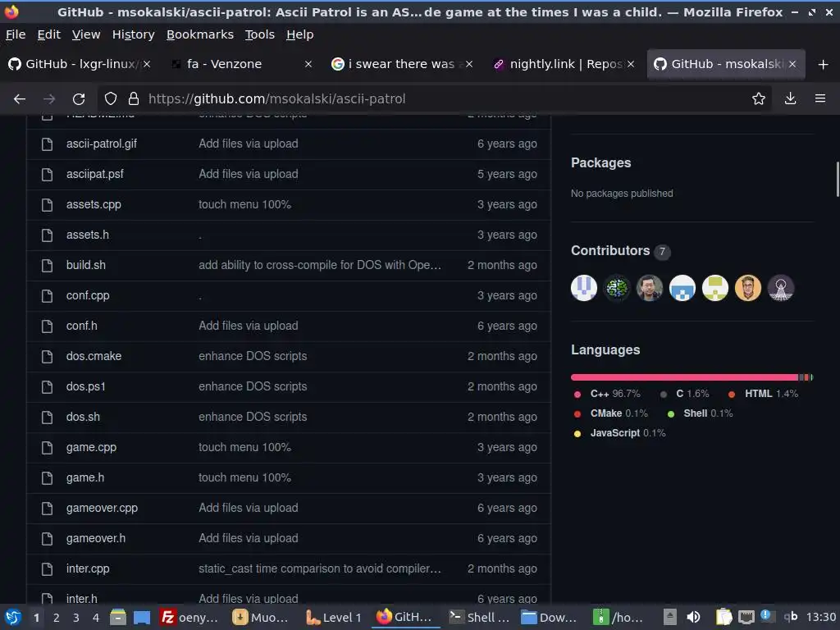Click the page vertical scrollbar thumb
Image resolution: width=840 pixels, height=630 pixels.
[837, 179]
